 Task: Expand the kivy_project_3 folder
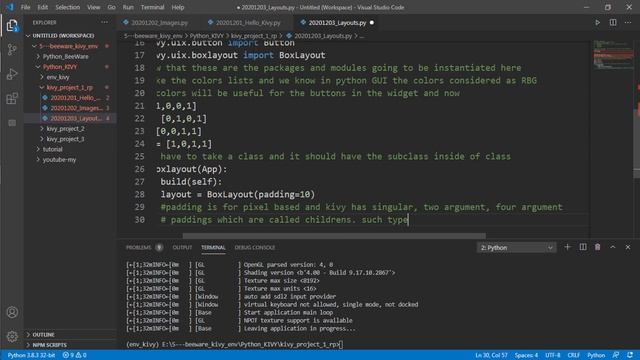pyautogui.click(x=70, y=139)
